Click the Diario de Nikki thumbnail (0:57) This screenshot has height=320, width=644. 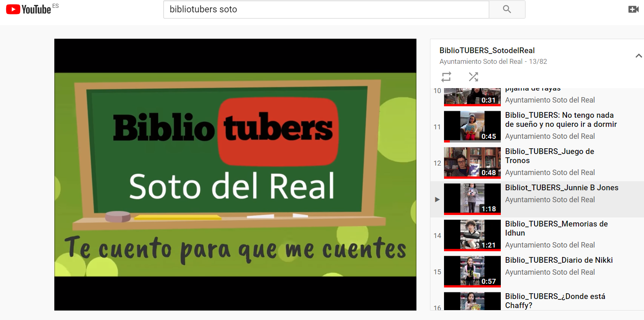pos(472,271)
